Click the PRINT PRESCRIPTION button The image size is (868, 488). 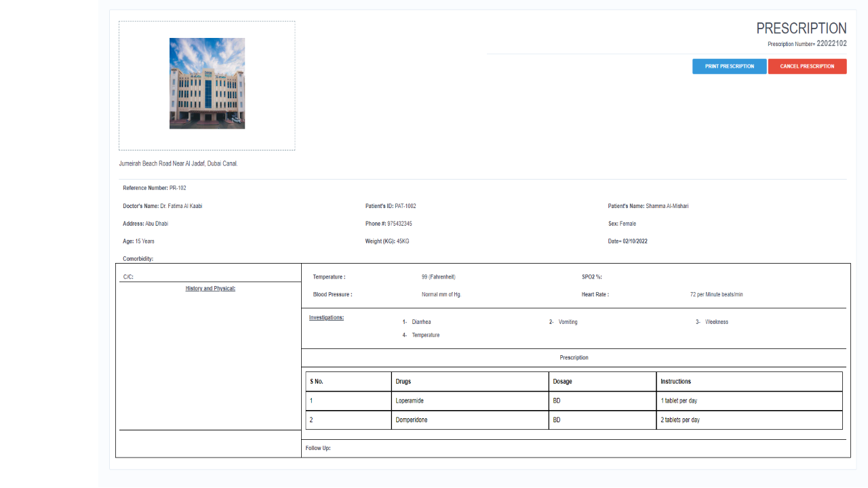click(729, 66)
